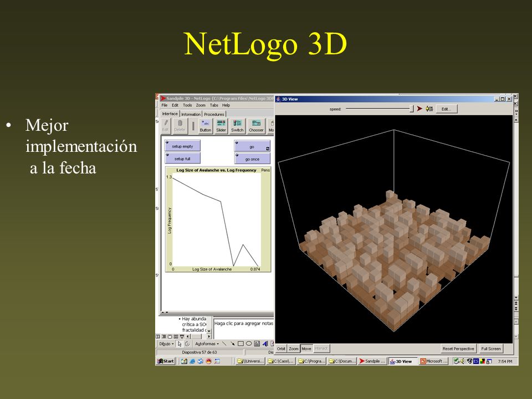
Task: Open the C:\Caos taskbar folder window
Action: (x=280, y=361)
